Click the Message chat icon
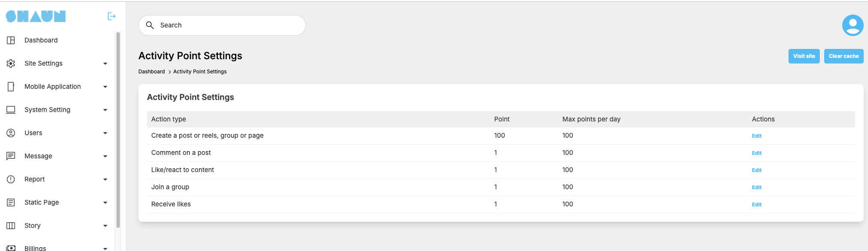The width and height of the screenshot is (868, 251). point(11,156)
